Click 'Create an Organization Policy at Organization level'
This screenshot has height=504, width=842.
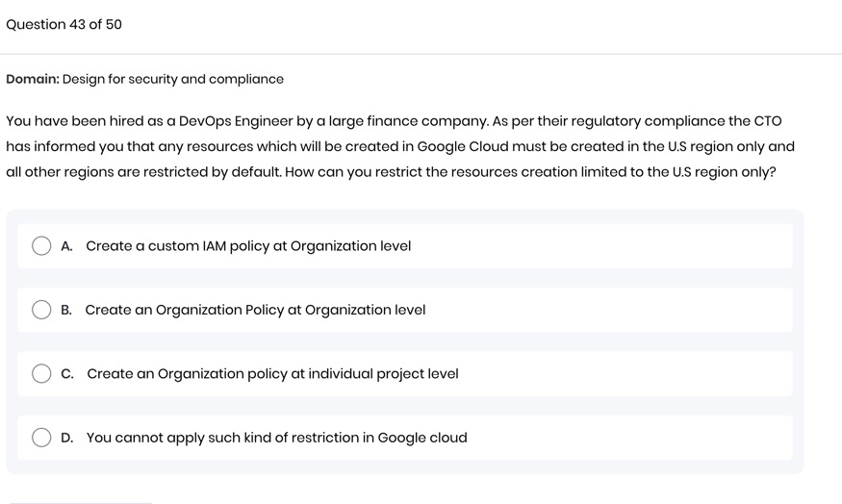255,310
